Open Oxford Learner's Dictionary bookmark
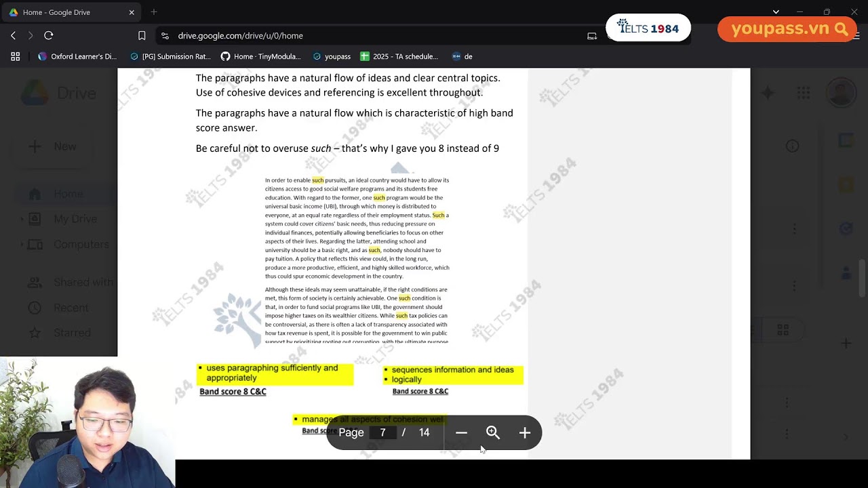 [x=77, y=56]
